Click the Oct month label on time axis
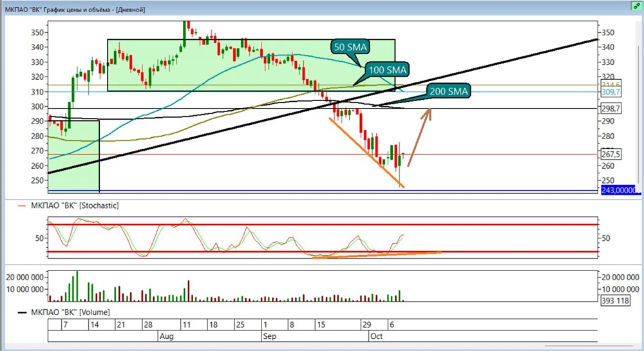 click(x=376, y=336)
